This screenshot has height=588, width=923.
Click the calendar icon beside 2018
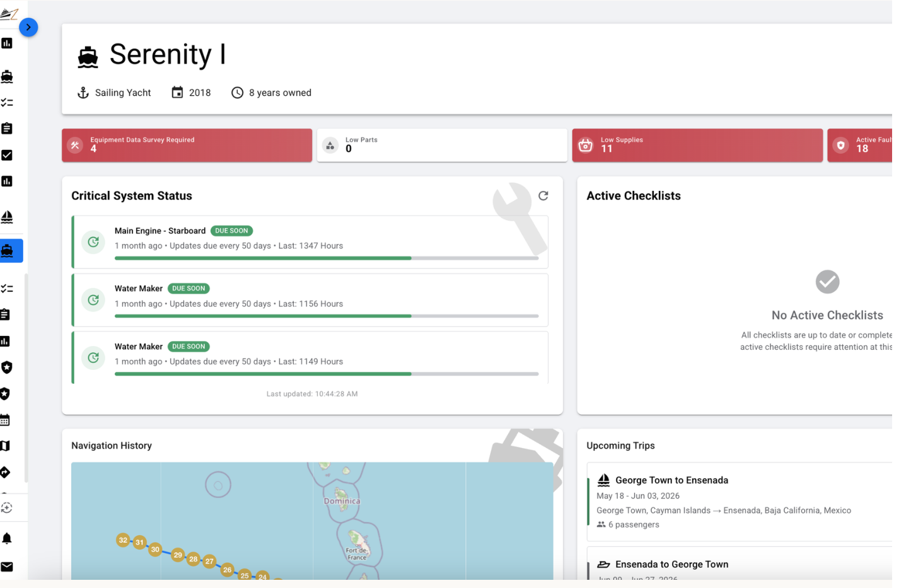point(177,93)
